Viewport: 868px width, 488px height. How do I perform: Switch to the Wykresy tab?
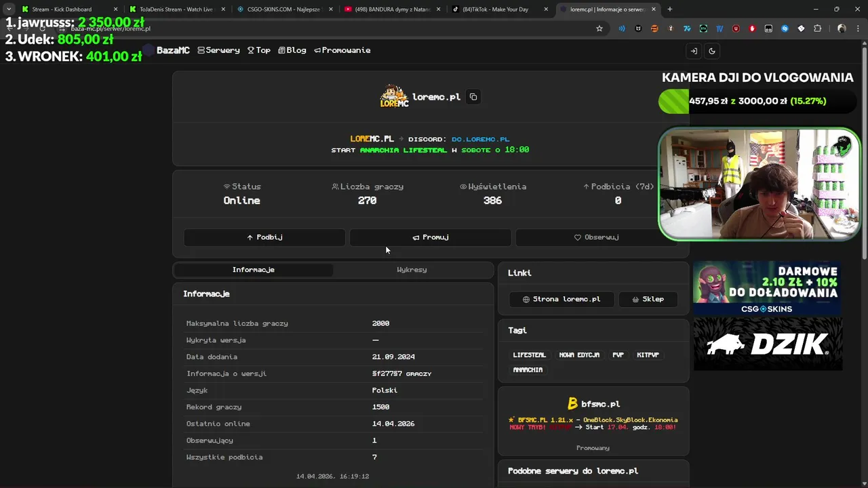[x=412, y=270]
